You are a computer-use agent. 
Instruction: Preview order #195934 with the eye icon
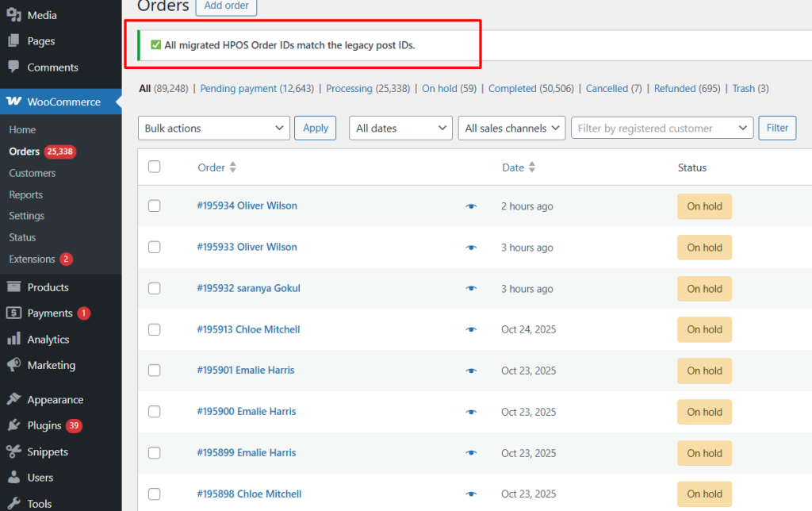(471, 206)
